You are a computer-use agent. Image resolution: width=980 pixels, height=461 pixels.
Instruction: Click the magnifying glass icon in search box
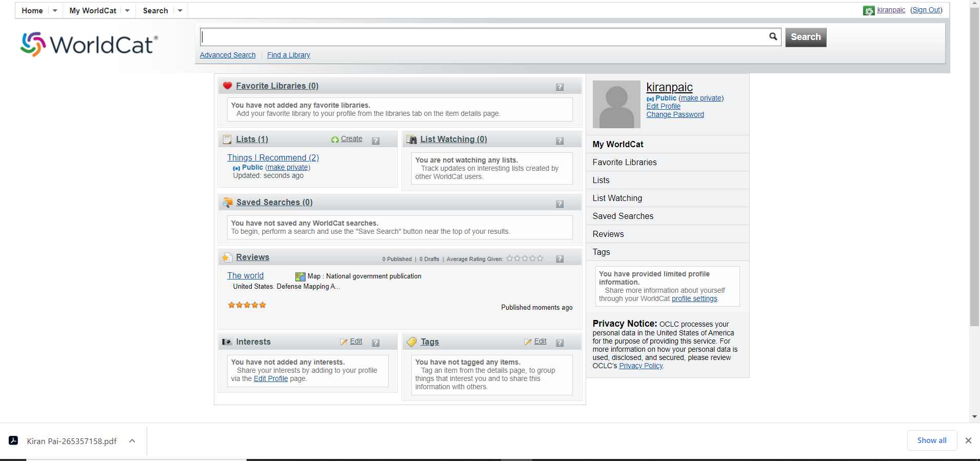[773, 36]
